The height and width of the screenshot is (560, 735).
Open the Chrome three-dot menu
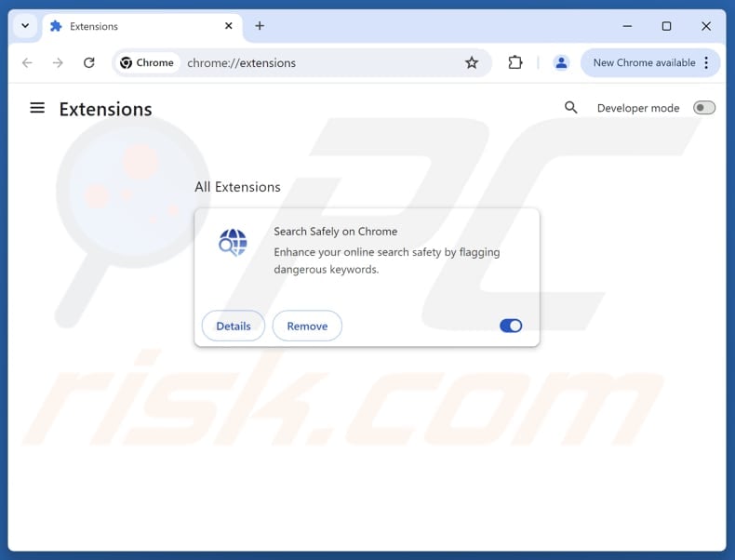pyautogui.click(x=706, y=63)
